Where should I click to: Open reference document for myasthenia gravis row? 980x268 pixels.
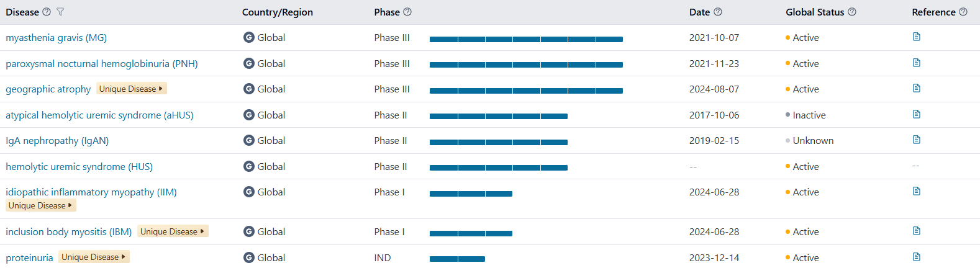click(917, 37)
